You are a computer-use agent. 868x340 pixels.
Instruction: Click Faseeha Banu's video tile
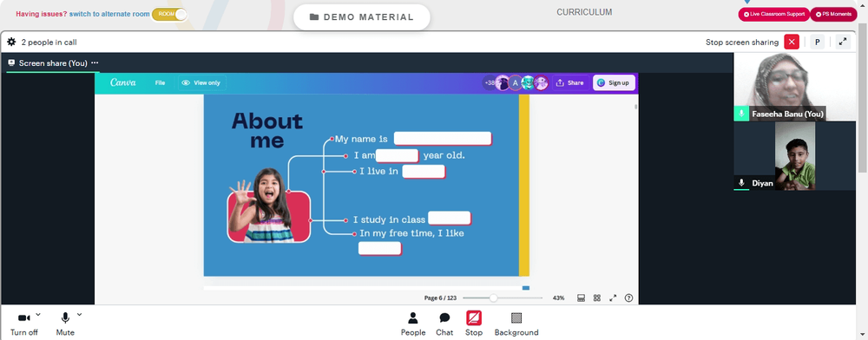click(794, 87)
